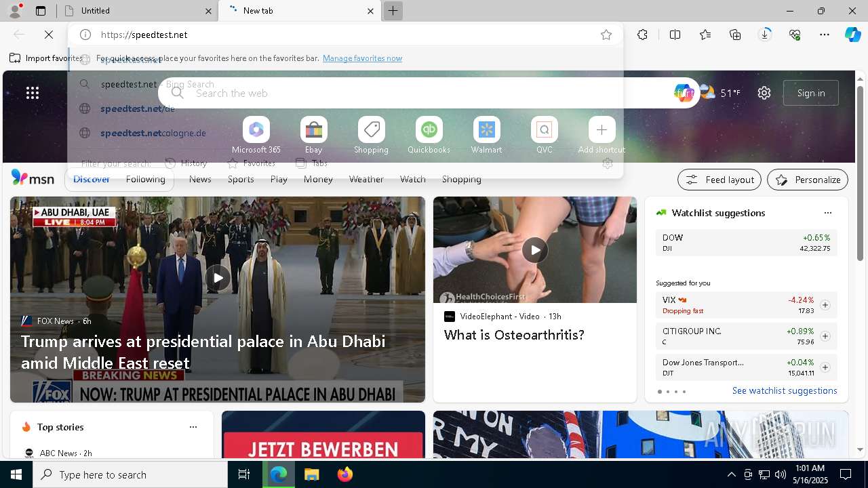This screenshot has height=488, width=868.
Task: Open the Downloads icon
Action: (x=765, y=35)
